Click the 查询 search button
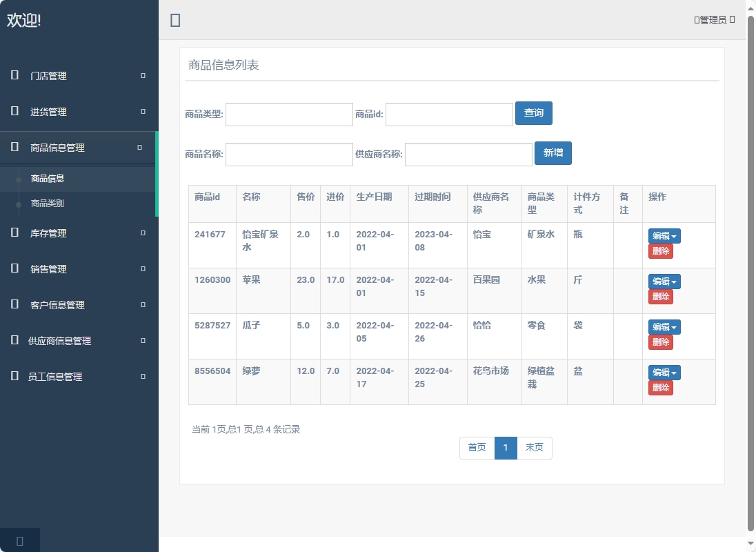Screen dimensions: 756x552 click(x=534, y=112)
